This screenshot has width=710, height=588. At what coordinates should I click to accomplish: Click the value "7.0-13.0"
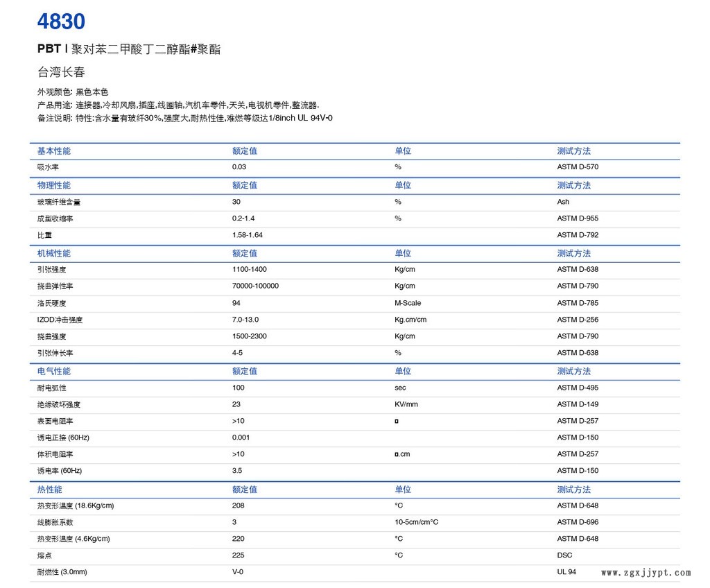245,320
